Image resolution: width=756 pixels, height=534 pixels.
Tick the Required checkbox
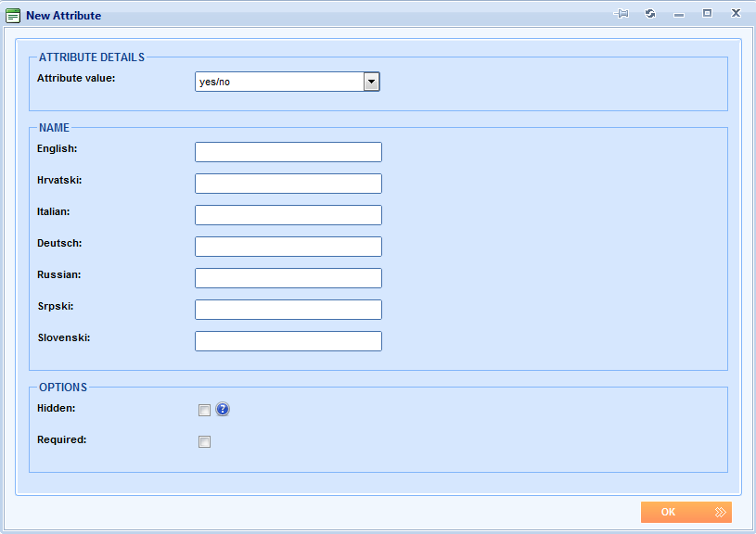[x=204, y=442]
